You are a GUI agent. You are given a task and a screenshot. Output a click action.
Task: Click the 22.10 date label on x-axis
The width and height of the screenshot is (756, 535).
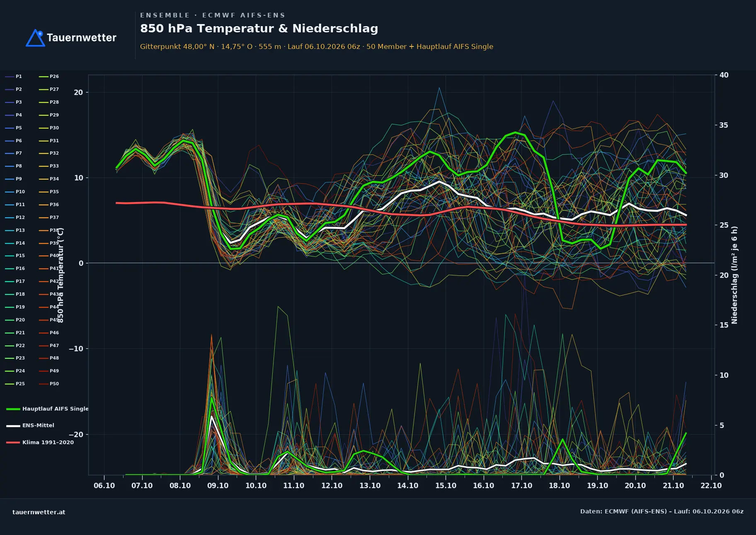point(711,486)
